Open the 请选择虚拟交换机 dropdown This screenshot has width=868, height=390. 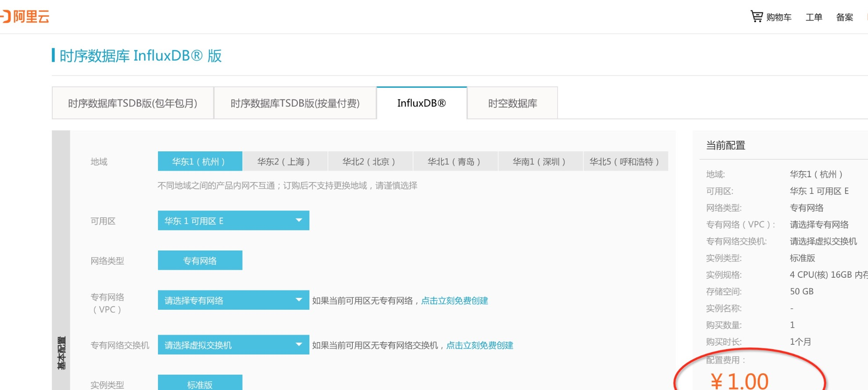233,345
